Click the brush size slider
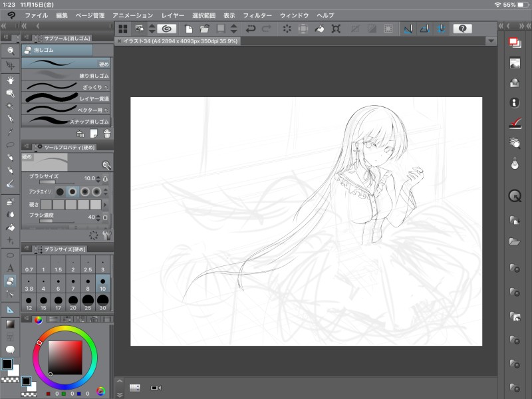532x399 pixels. tap(57, 182)
